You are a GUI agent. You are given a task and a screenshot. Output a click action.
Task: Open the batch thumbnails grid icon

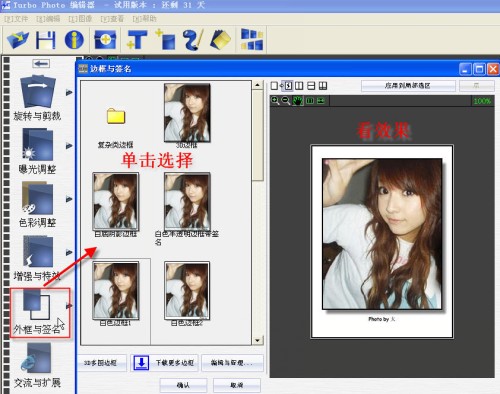pos(252,39)
